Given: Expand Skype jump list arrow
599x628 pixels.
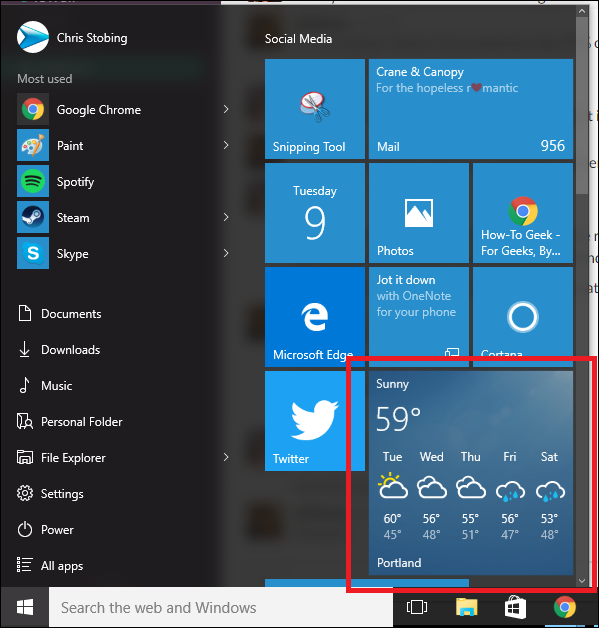Looking at the screenshot, I should [x=226, y=253].
